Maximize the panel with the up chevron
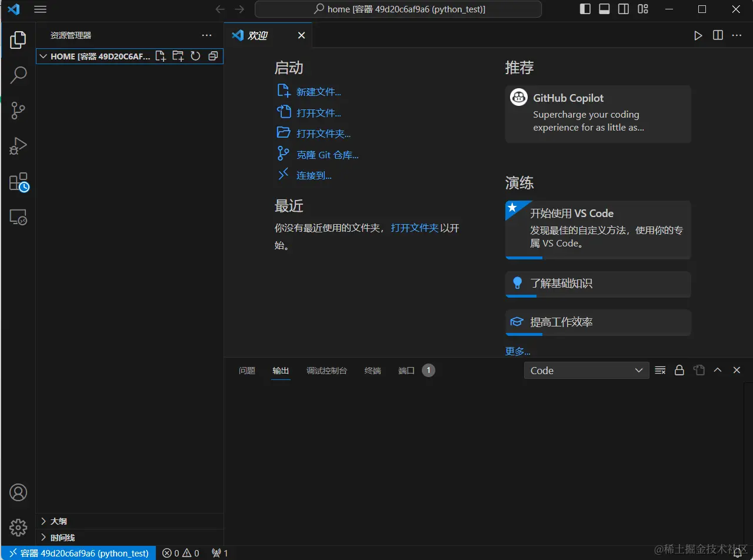This screenshot has height=560, width=753. tap(718, 371)
